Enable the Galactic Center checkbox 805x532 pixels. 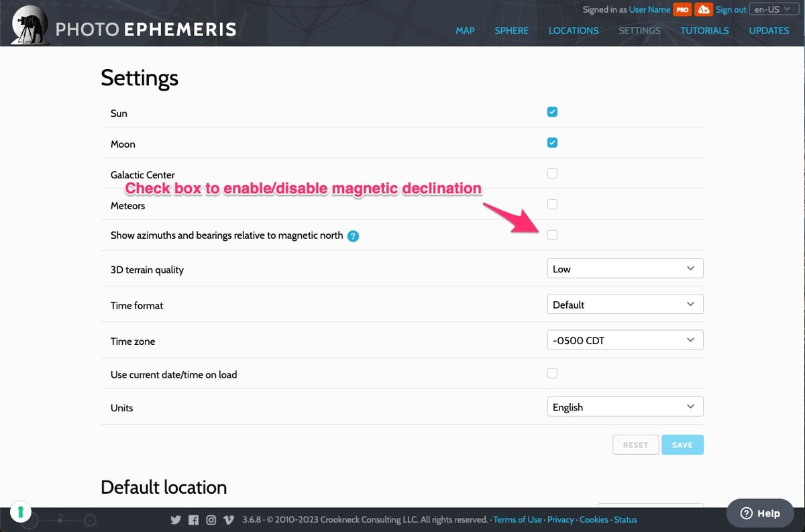552,174
